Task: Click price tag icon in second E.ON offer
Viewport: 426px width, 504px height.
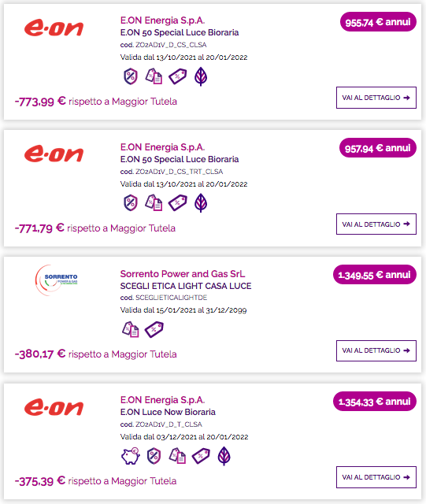Action: pos(178,203)
